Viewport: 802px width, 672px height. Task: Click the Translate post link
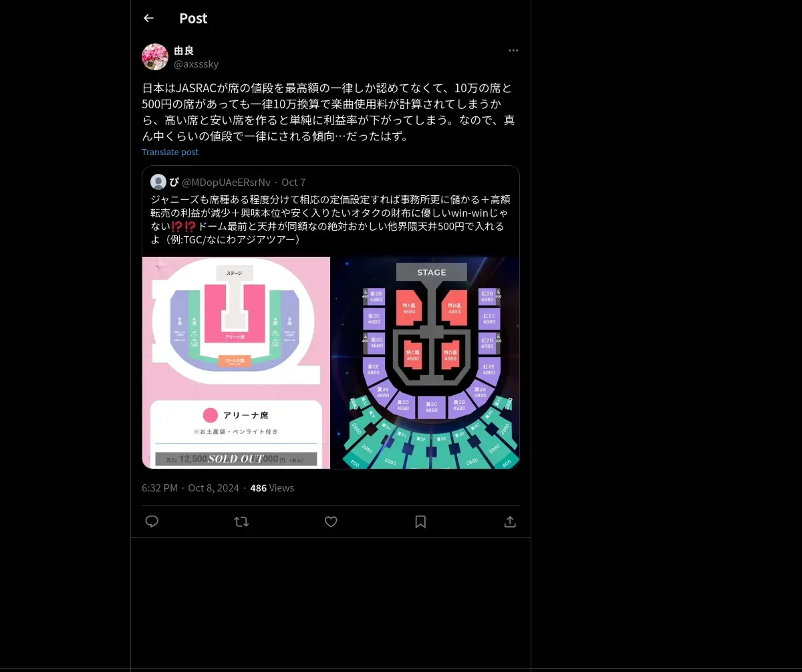(170, 152)
